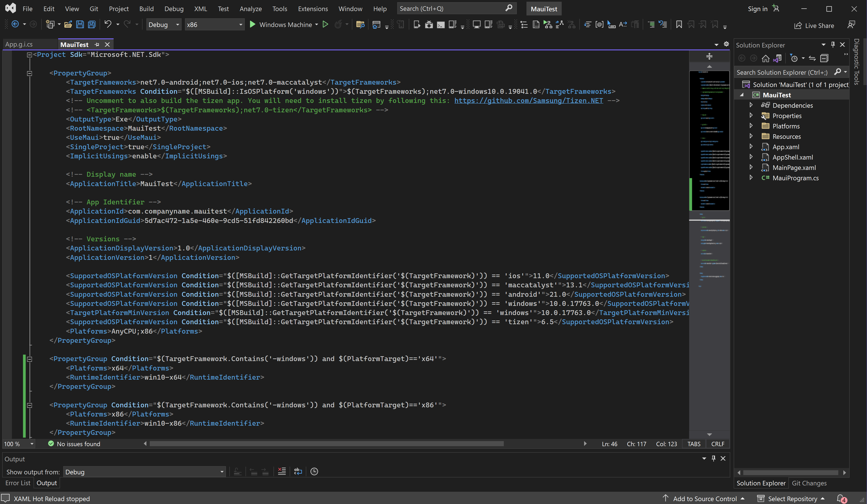867x504 pixels.
Task: Click the Open File folder icon
Action: (x=68, y=24)
